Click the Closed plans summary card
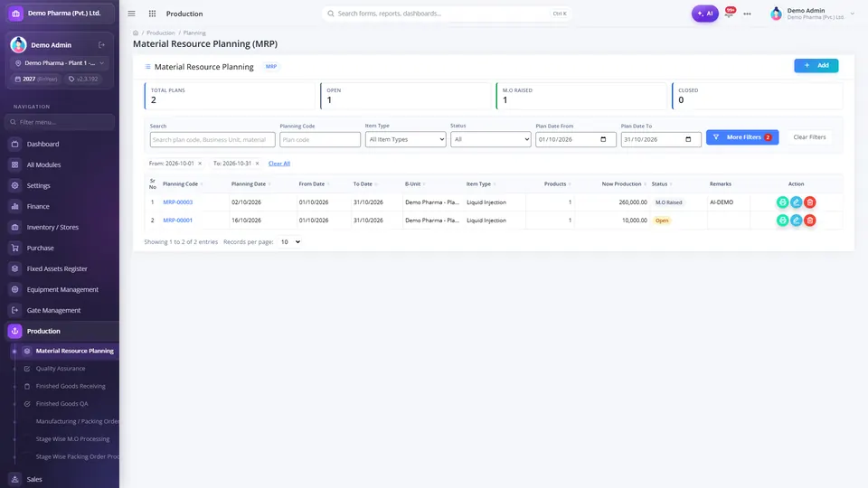Viewport: 868px width, 488px height. (x=758, y=96)
